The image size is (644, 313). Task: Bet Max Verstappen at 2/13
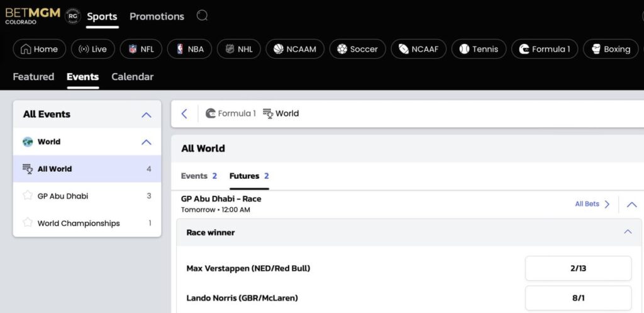[x=579, y=268]
